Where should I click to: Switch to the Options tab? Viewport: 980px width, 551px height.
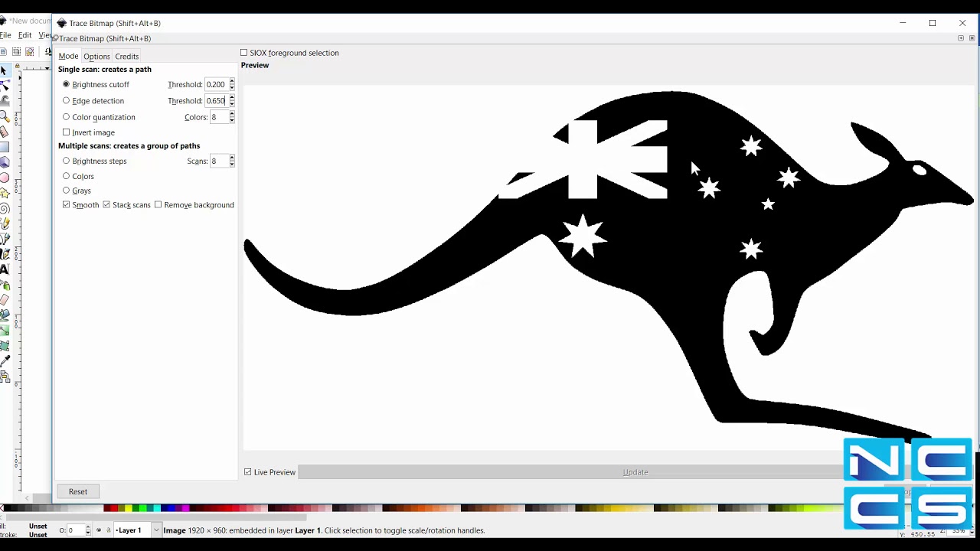click(96, 56)
